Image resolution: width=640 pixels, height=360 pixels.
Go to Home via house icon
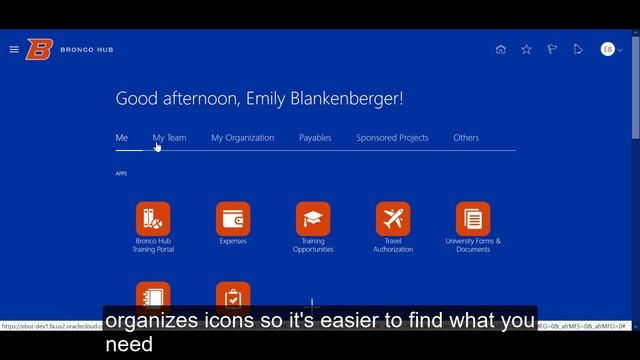501,49
